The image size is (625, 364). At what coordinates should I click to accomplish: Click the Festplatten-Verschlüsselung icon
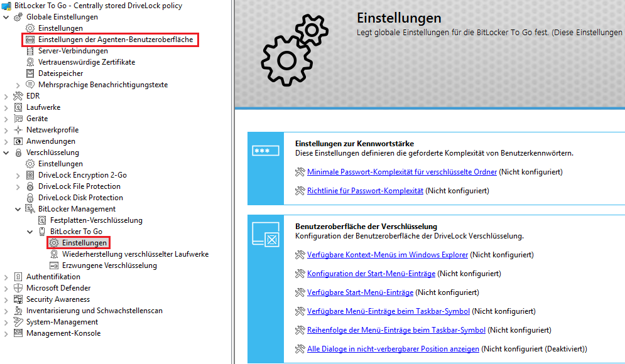point(42,220)
